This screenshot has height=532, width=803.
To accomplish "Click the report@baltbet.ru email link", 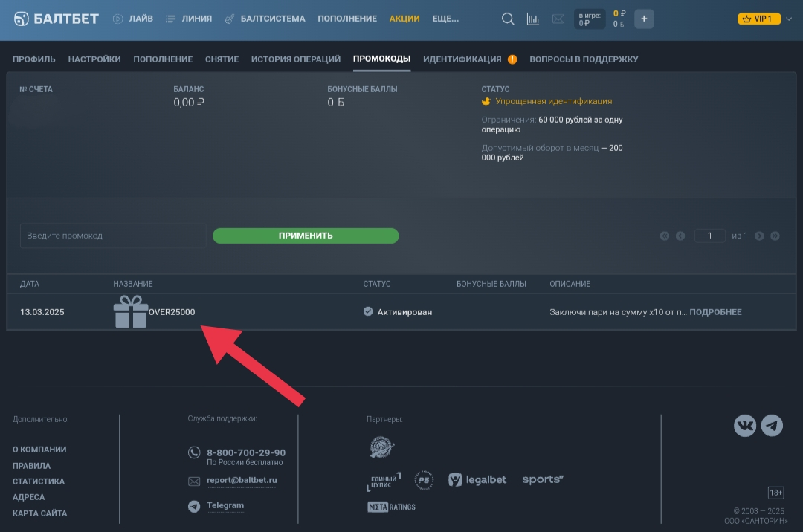I will tap(242, 480).
